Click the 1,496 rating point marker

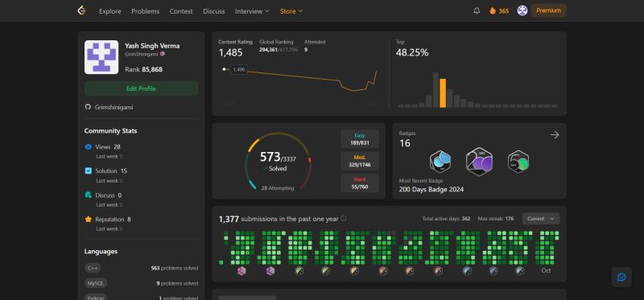(238, 69)
